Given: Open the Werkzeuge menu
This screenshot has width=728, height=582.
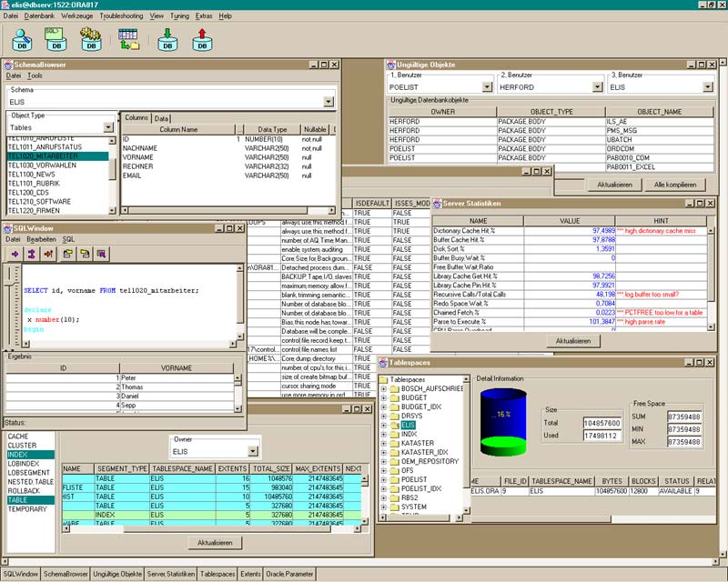Looking at the screenshot, I should 77,15.
